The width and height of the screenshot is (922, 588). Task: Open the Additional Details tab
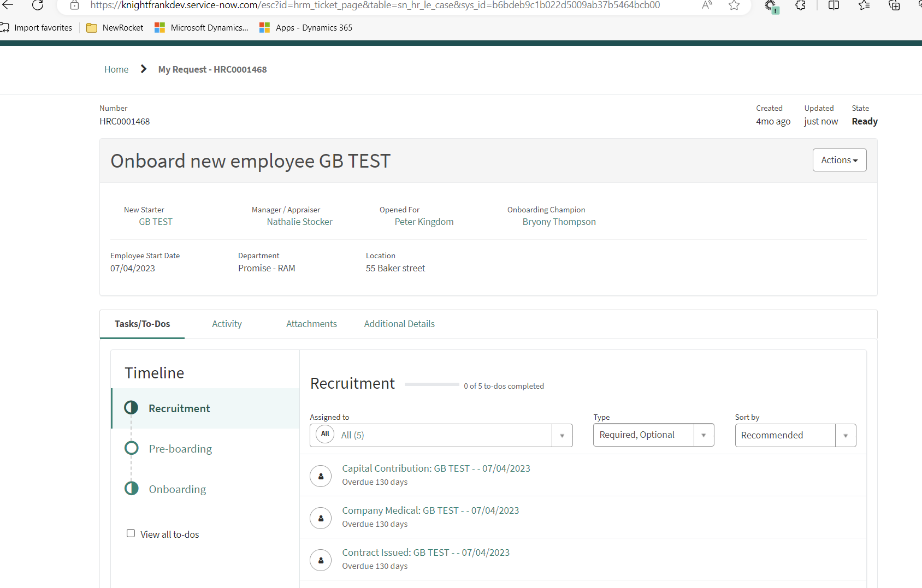[x=399, y=324]
